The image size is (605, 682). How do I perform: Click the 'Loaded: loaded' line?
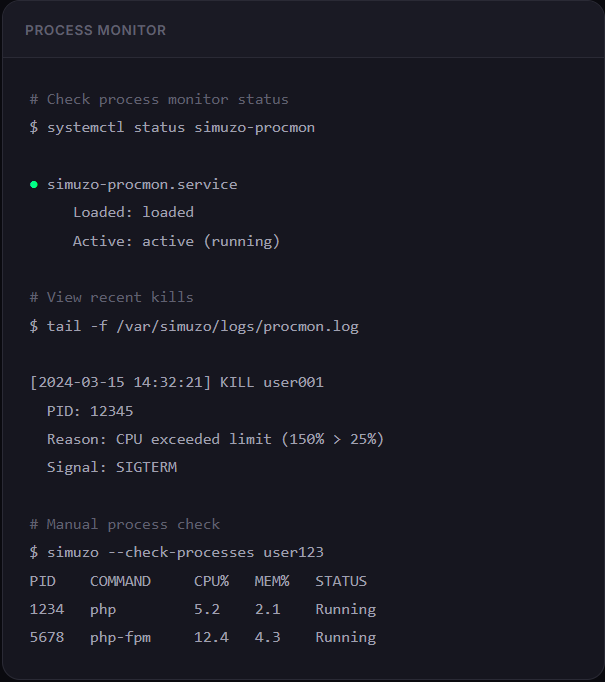(133, 213)
